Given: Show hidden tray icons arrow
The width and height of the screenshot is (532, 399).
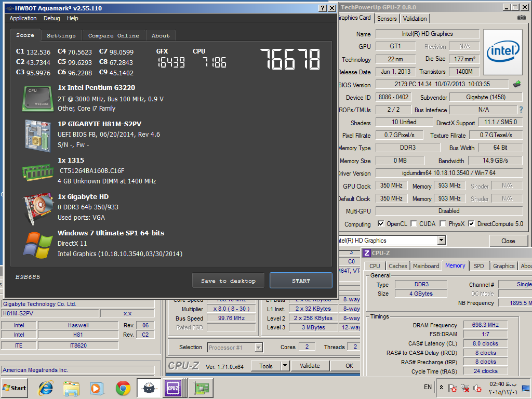Looking at the screenshot, I should [441, 387].
